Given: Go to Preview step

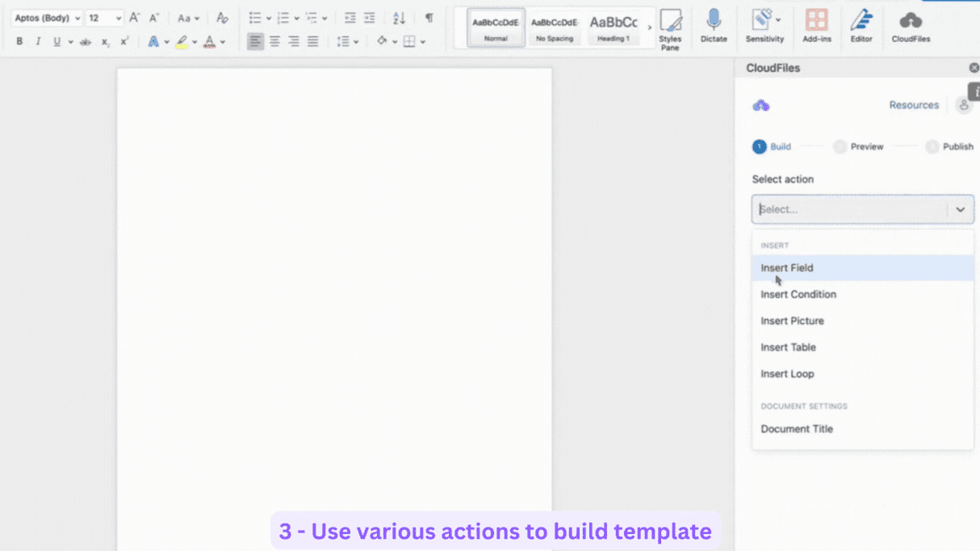Looking at the screenshot, I should 858,147.
